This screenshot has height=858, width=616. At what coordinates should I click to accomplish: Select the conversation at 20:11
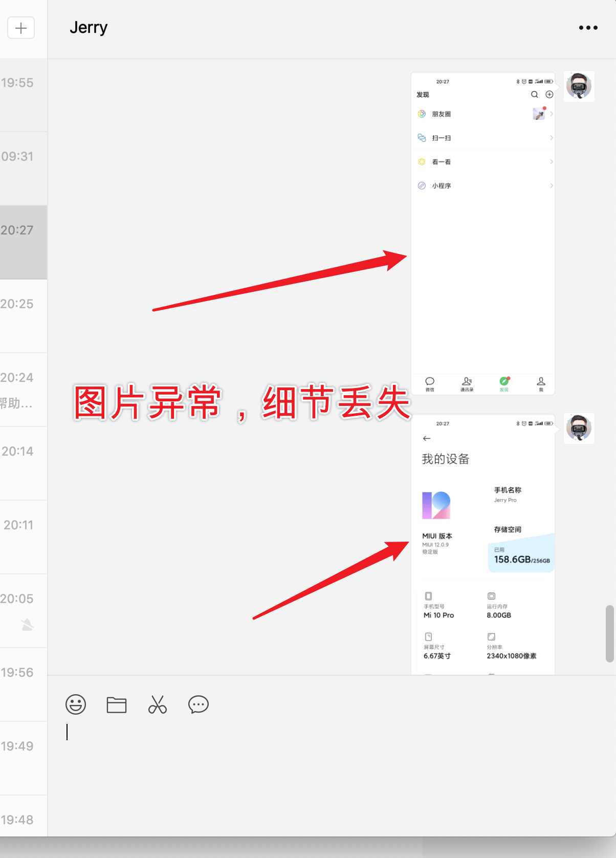[24, 538]
